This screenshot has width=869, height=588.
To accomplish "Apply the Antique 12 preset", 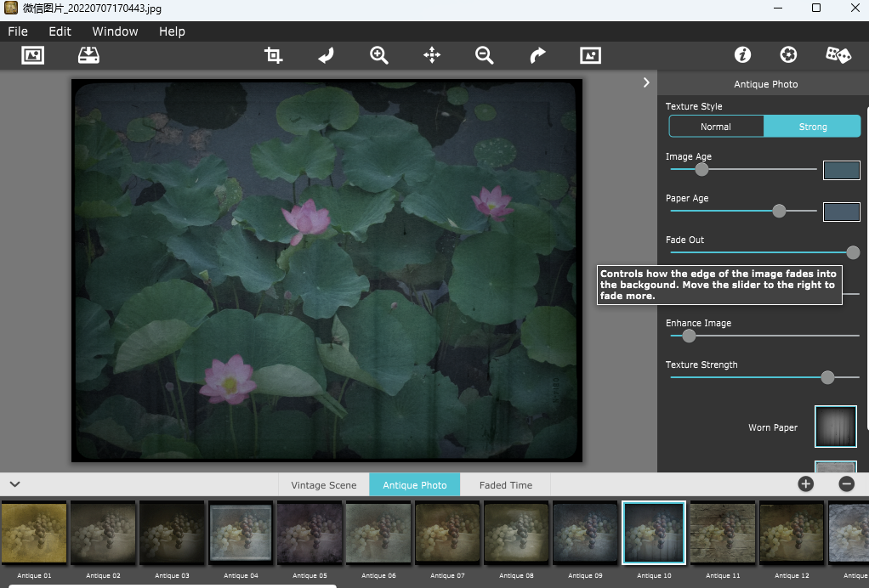I will pos(792,533).
